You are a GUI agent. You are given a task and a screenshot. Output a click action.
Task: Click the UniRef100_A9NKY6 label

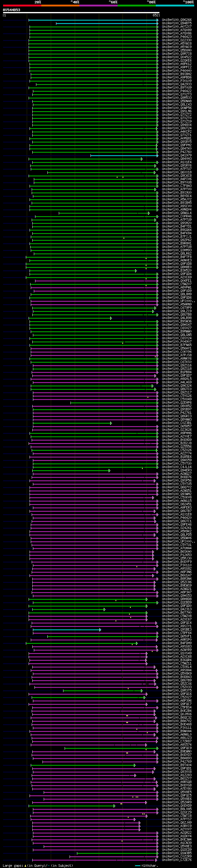pyautogui.click(x=176, y=358)
